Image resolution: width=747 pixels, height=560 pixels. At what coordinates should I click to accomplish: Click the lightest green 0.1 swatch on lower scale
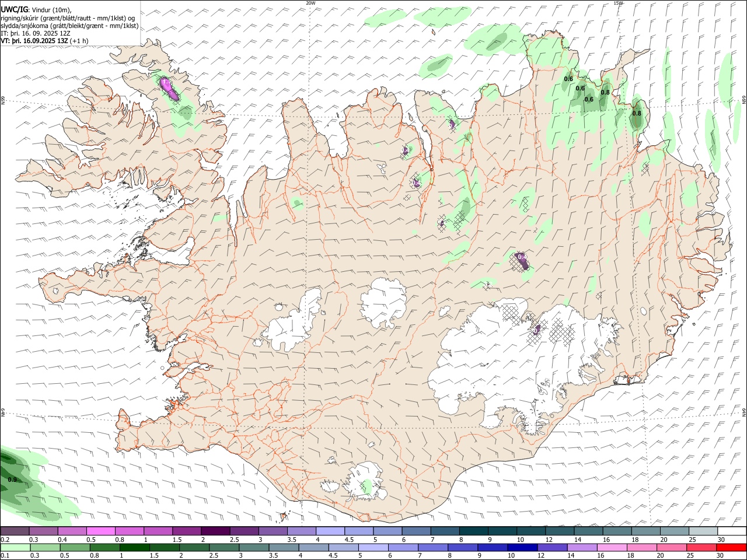15,548
